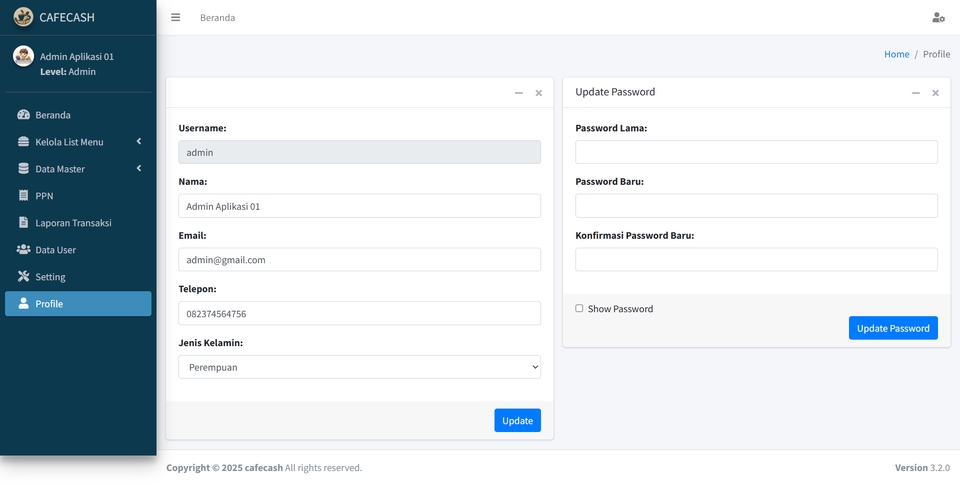Viewport: 960px width, 485px height.
Task: Collapse the profile form card
Action: click(x=519, y=93)
